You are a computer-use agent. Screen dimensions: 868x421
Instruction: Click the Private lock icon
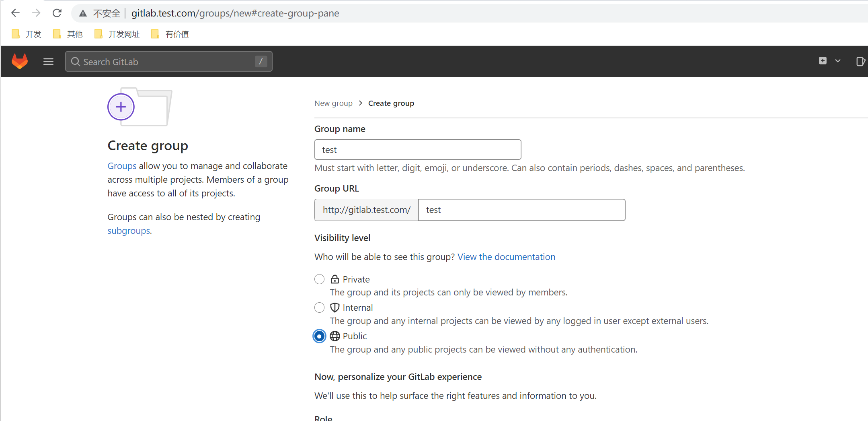pos(335,279)
